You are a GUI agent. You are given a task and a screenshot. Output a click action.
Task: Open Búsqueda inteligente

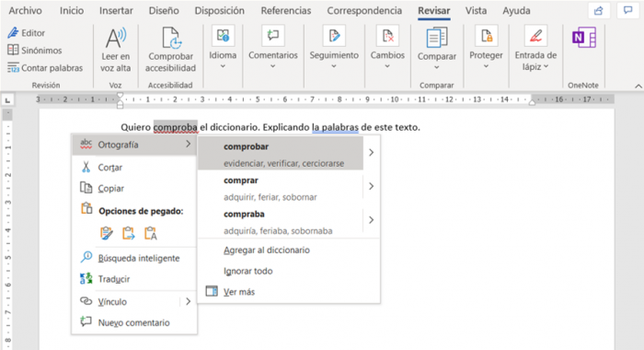coord(134,258)
